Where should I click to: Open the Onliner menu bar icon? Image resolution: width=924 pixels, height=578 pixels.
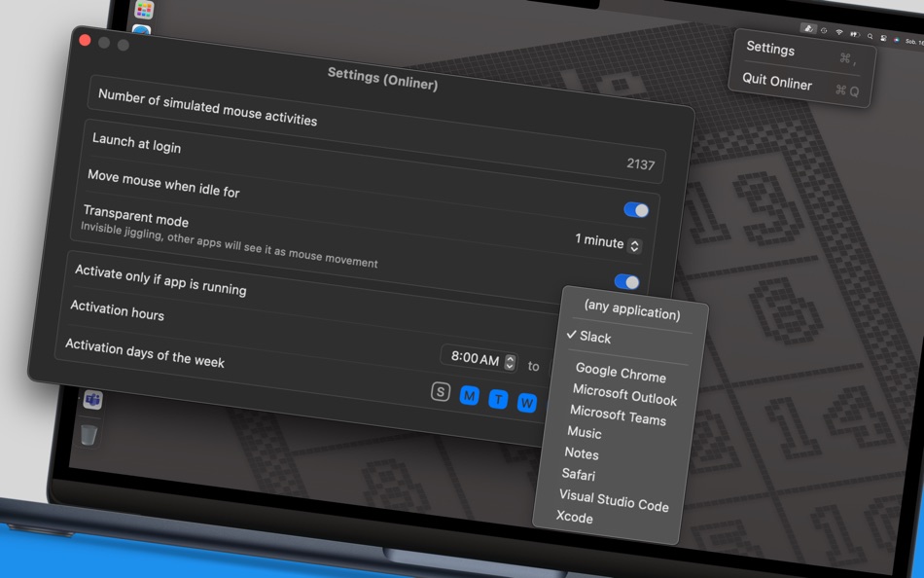pyautogui.click(x=808, y=28)
